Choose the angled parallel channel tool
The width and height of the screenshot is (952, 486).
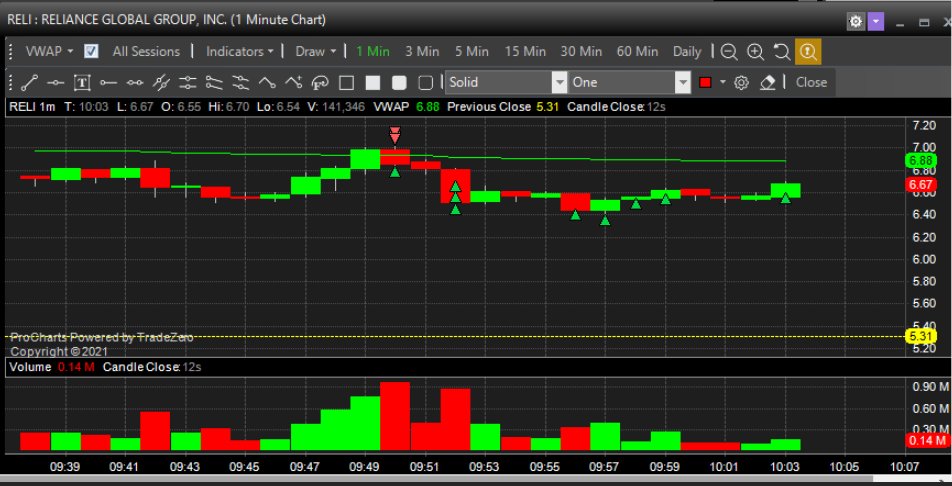pos(214,82)
